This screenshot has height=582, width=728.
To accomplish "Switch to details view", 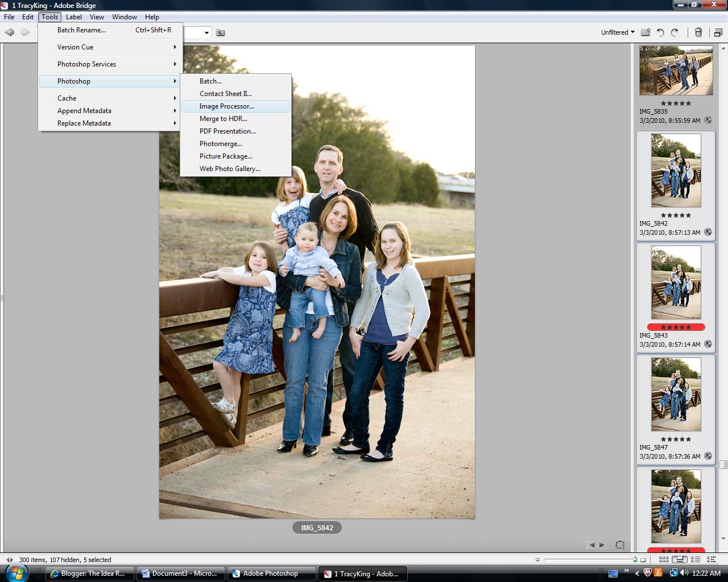I will 696,560.
